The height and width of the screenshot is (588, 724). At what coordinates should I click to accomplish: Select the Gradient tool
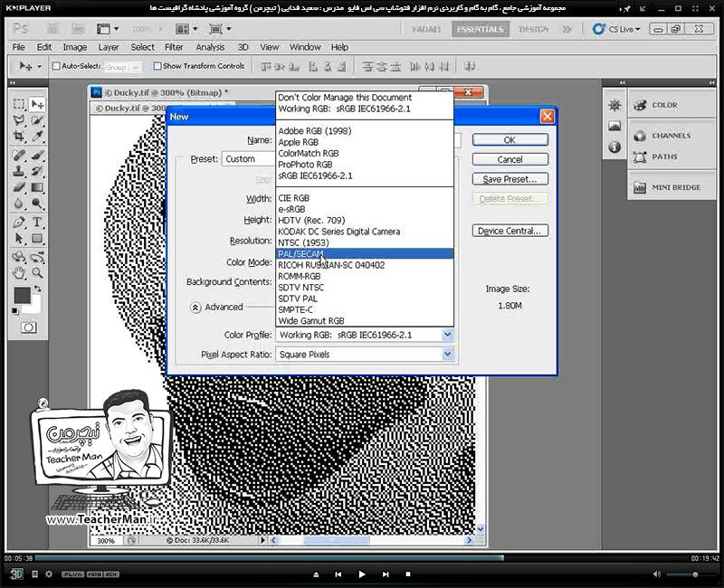37,187
